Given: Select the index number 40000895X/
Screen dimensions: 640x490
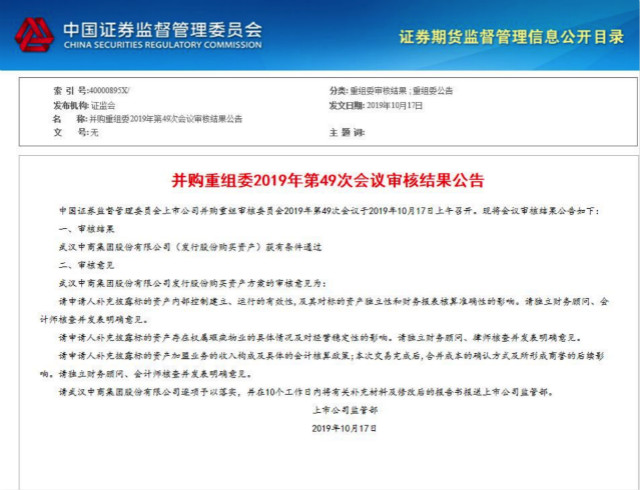Looking at the screenshot, I should [109, 91].
